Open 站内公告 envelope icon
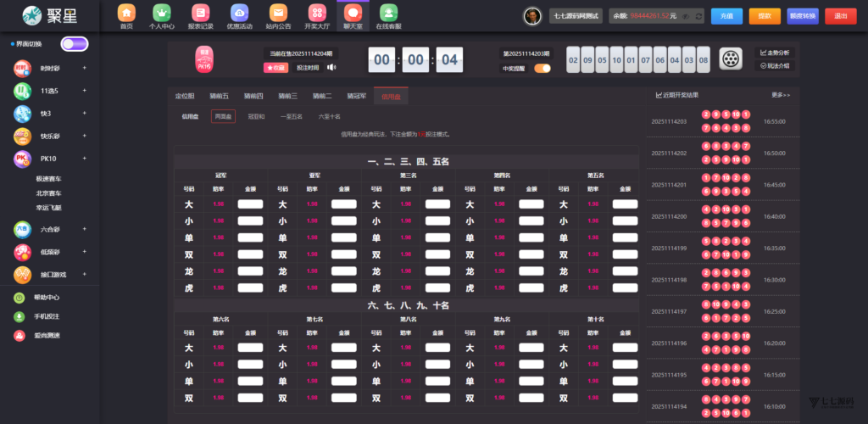 [277, 14]
